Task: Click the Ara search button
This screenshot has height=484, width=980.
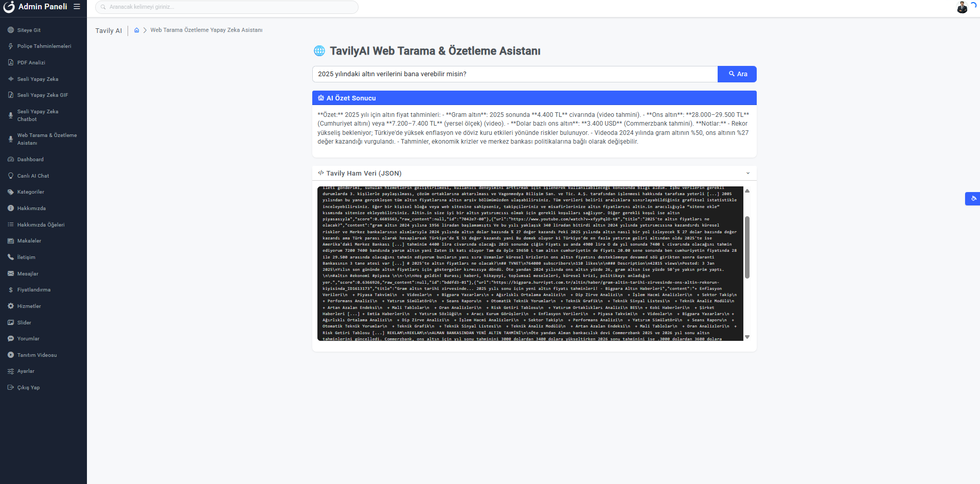Action: 737,74
